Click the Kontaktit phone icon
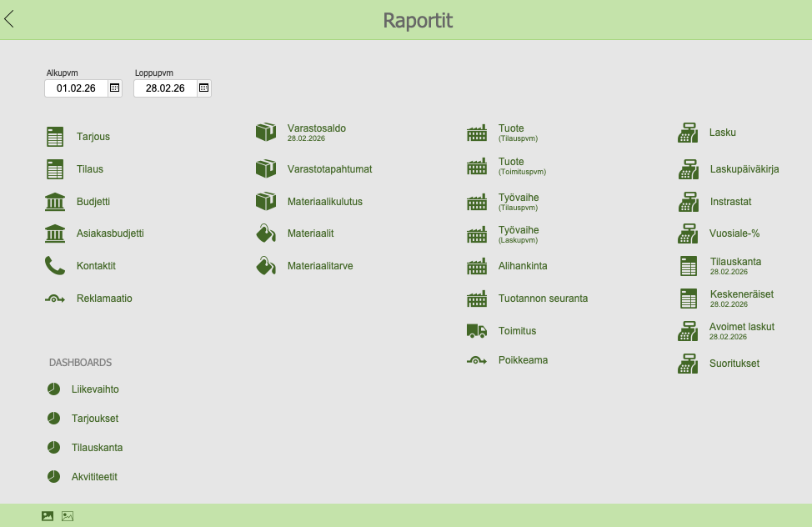Image resolution: width=812 pixels, height=527 pixels. click(x=55, y=266)
